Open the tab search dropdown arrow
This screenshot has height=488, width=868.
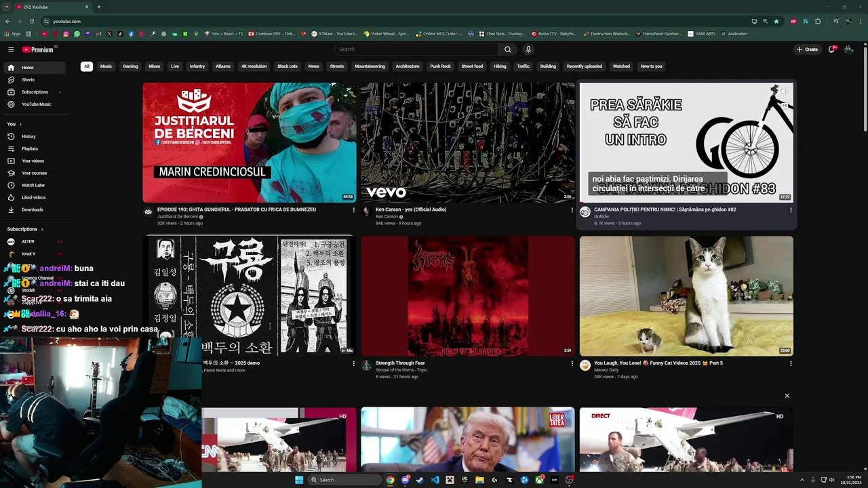tap(7, 7)
